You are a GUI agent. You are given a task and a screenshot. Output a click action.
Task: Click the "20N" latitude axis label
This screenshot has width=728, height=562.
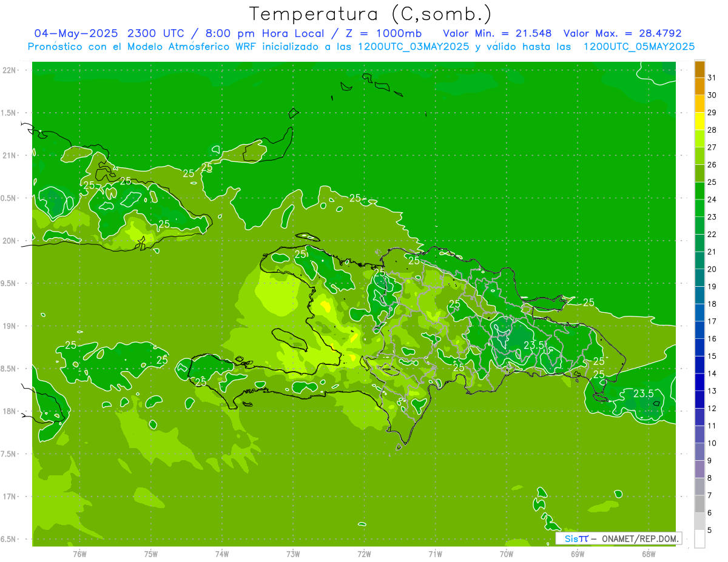(x=10, y=241)
